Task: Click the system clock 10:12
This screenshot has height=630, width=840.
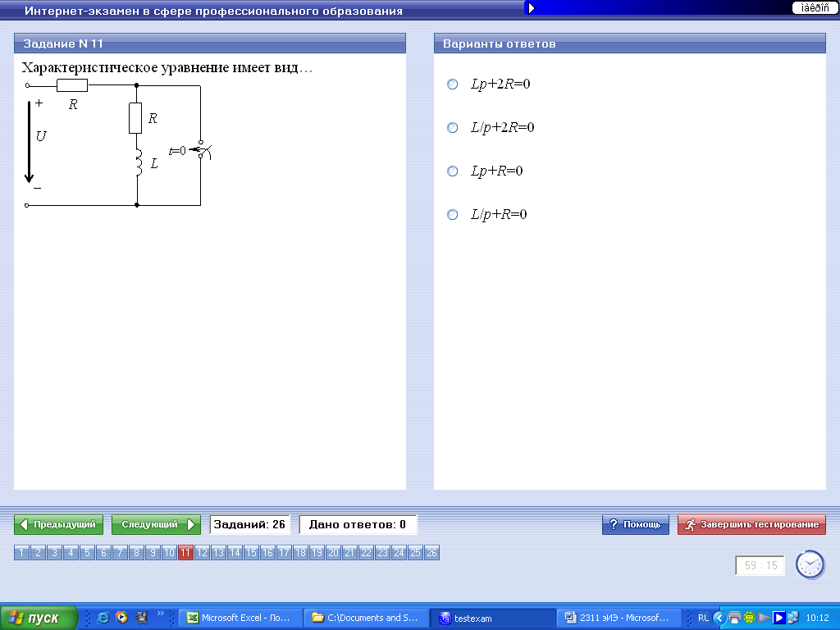Action: 817,618
